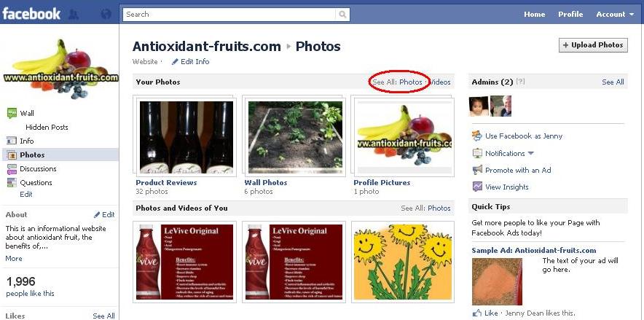
Task: Expand the About text with More
Action: [x=14, y=258]
